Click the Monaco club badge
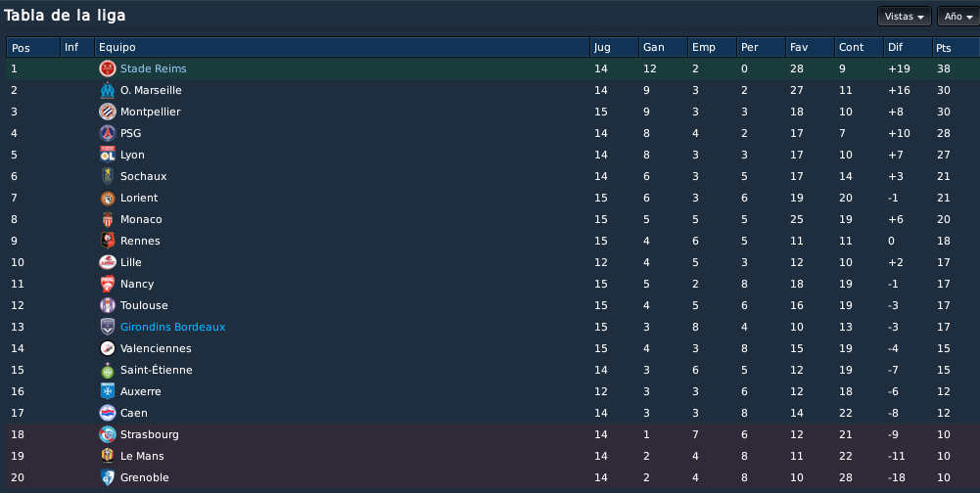This screenshot has height=493, width=980. pos(108,219)
